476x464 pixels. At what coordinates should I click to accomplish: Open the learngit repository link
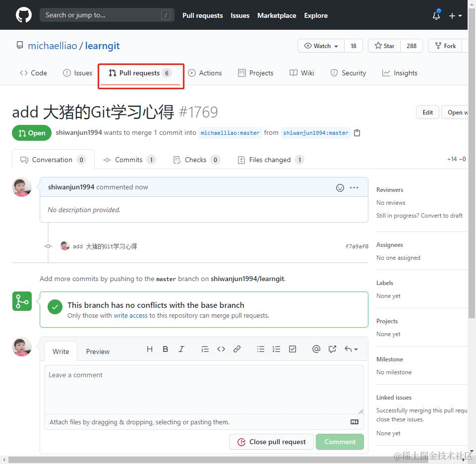pyautogui.click(x=102, y=46)
